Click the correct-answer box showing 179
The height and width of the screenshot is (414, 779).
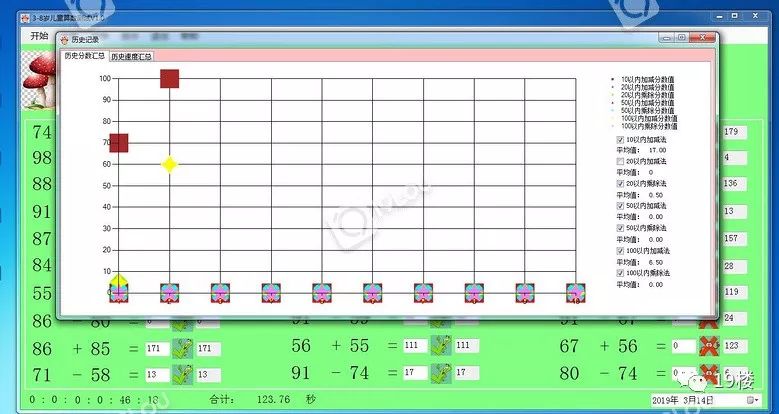735,132
